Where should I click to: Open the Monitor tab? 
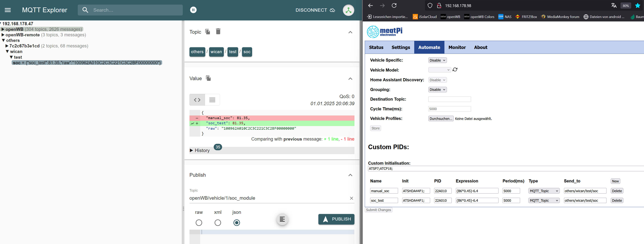coord(457,47)
